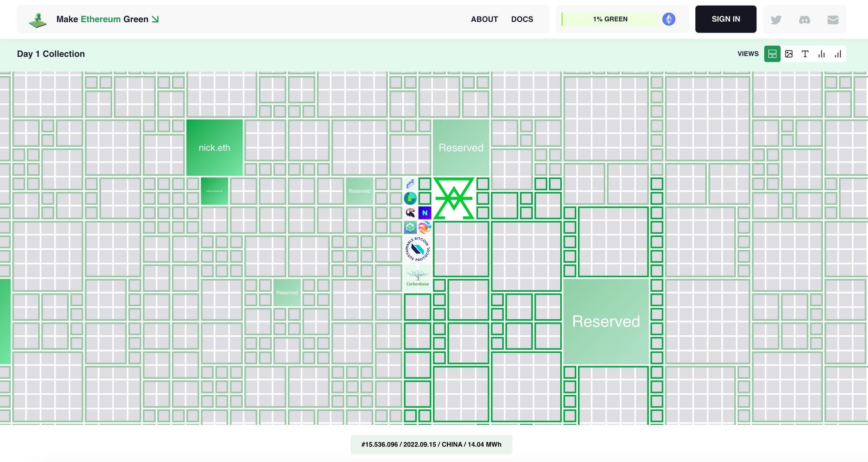This screenshot has width=868, height=462.
Task: Click the Make Ethereum Green title
Action: click(x=102, y=19)
